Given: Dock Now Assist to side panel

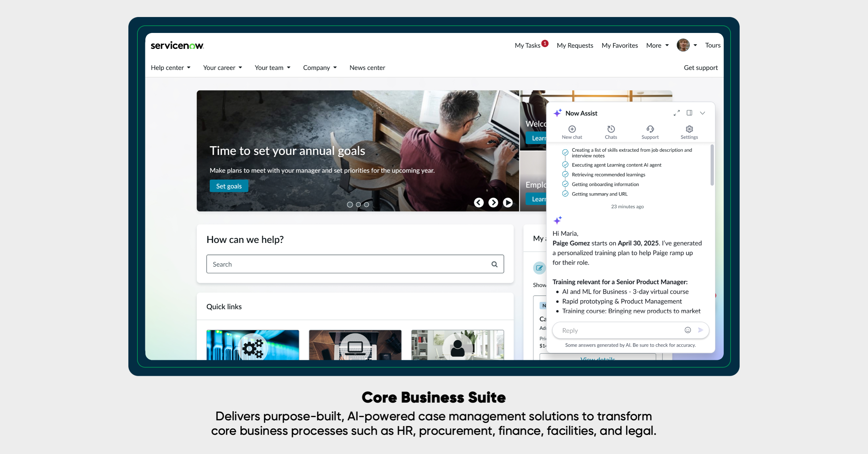Looking at the screenshot, I should point(689,113).
